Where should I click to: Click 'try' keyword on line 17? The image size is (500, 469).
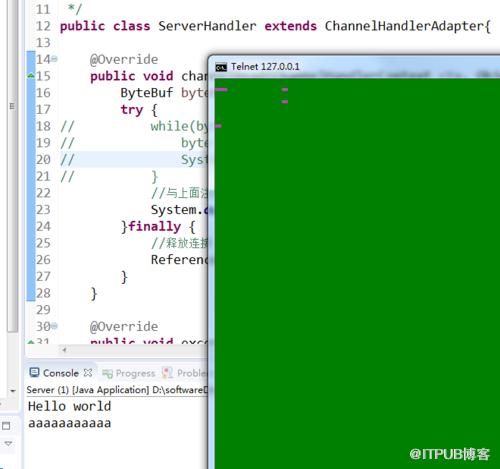tap(132, 110)
